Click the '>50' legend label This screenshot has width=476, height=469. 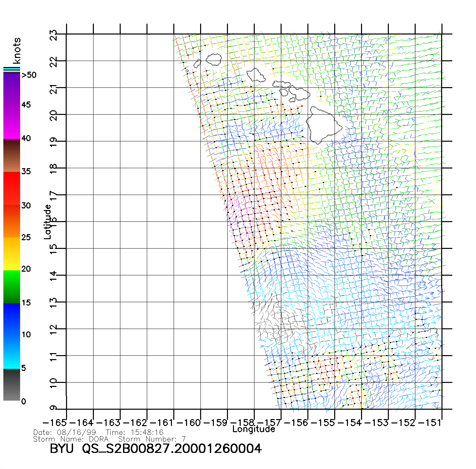[29, 75]
